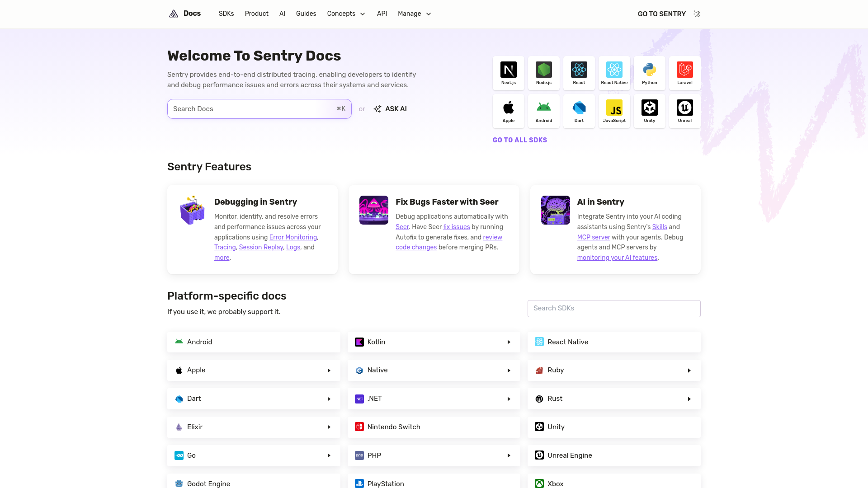Image resolution: width=868 pixels, height=488 pixels.
Task: Click the Debugging in Sentry illustration
Action: 193,210
